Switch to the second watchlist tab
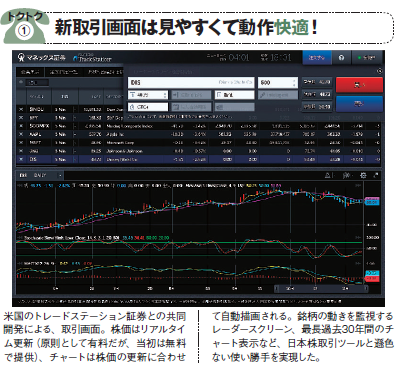The height and width of the screenshot is (367, 402). click(63, 72)
